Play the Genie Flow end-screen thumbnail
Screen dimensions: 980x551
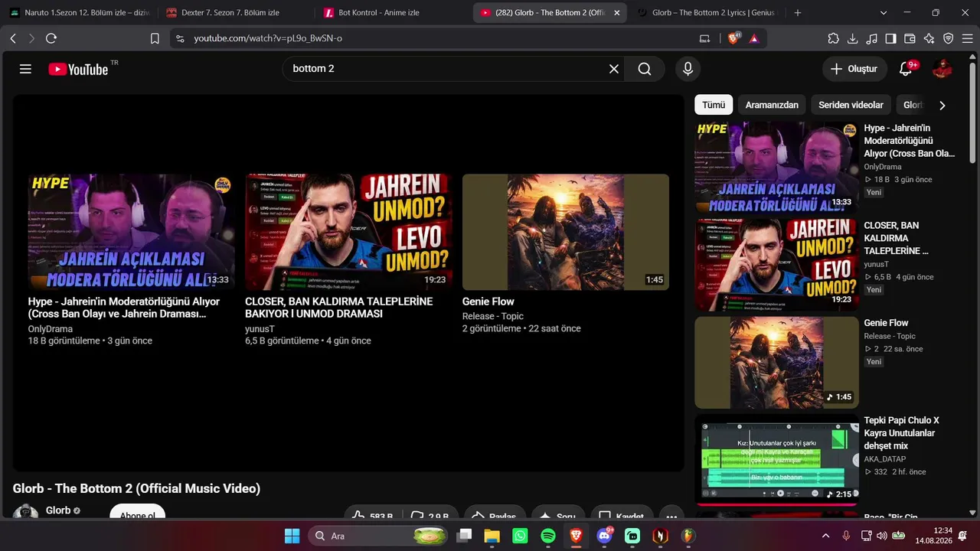coord(566,232)
